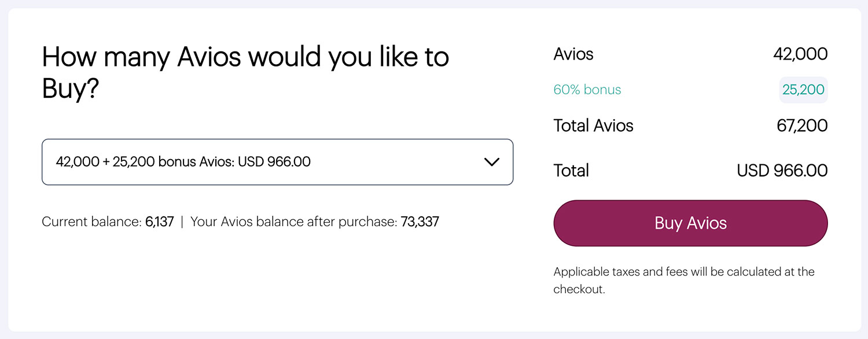The width and height of the screenshot is (868, 339).
Task: Click the 42,000 Avios amount in summary
Action: coord(800,54)
